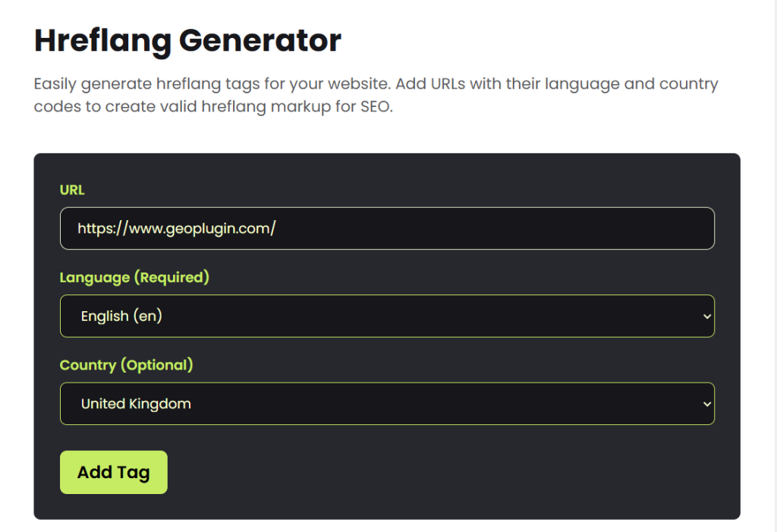Click the Hreflang Generator page heading
The width and height of the screenshot is (777, 532).
point(187,41)
